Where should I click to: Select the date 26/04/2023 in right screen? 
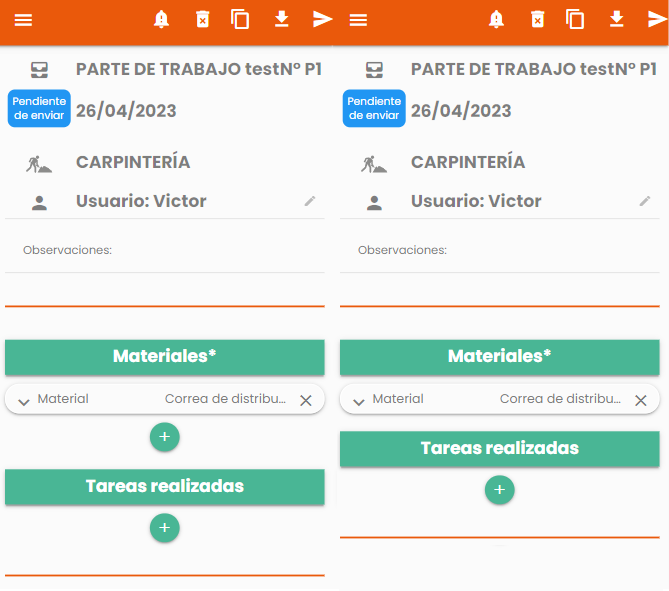[461, 111]
